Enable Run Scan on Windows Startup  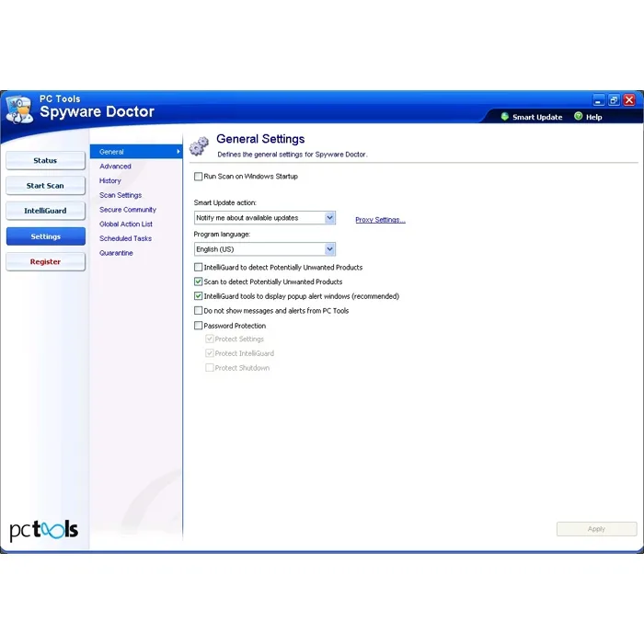[x=199, y=177]
